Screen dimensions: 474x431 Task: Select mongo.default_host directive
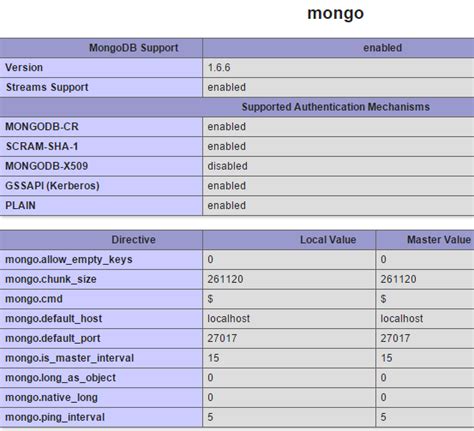(53, 319)
